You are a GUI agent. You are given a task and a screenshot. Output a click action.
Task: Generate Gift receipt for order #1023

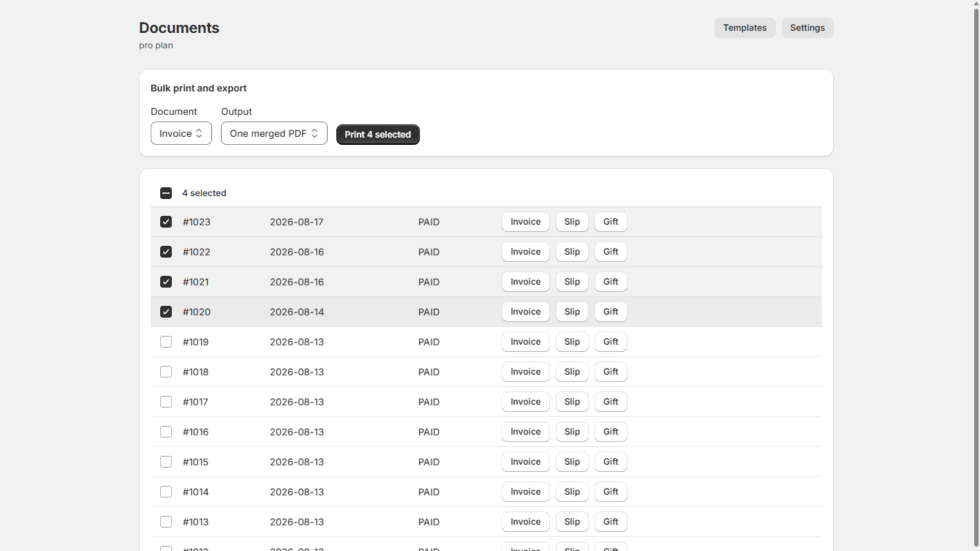click(x=611, y=222)
